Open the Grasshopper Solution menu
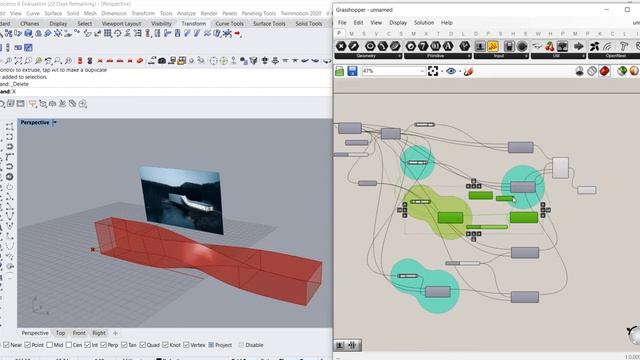640x360 pixels. coord(424,22)
